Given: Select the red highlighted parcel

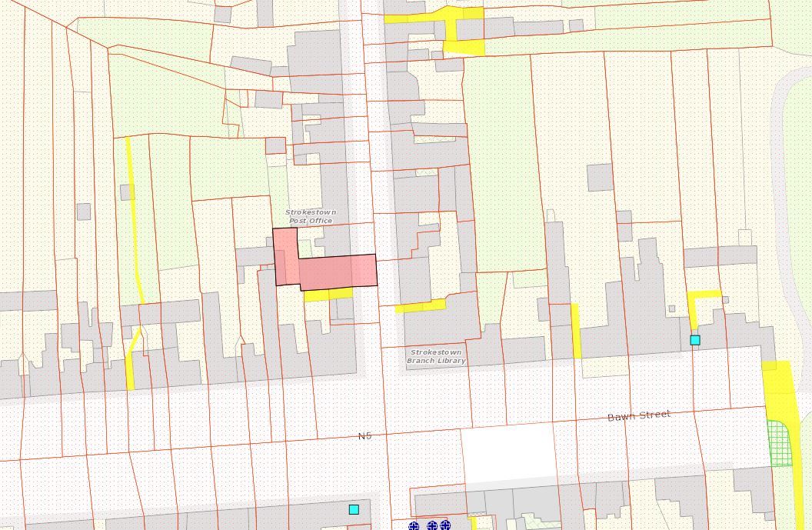Looking at the screenshot, I should [x=337, y=271].
